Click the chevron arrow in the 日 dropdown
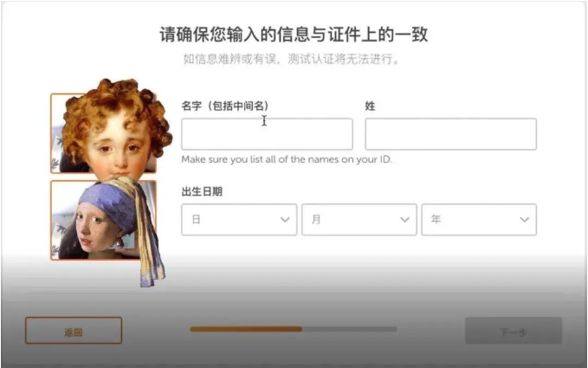 285,220
